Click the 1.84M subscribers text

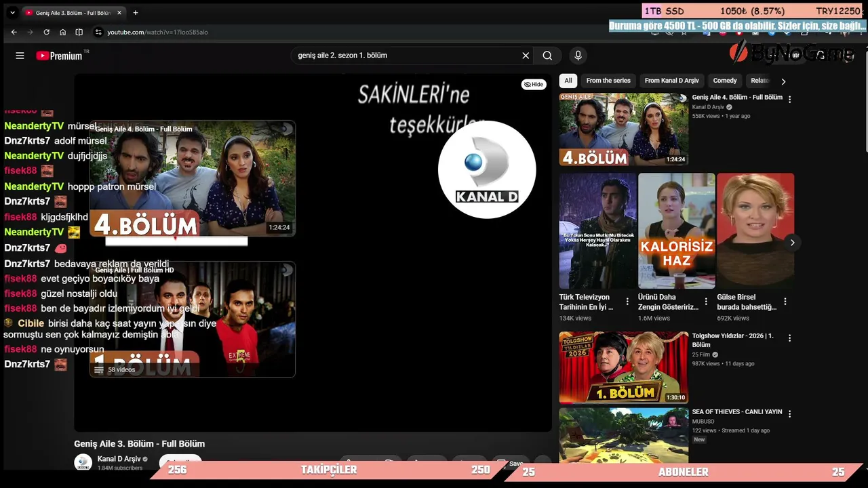pos(120,468)
